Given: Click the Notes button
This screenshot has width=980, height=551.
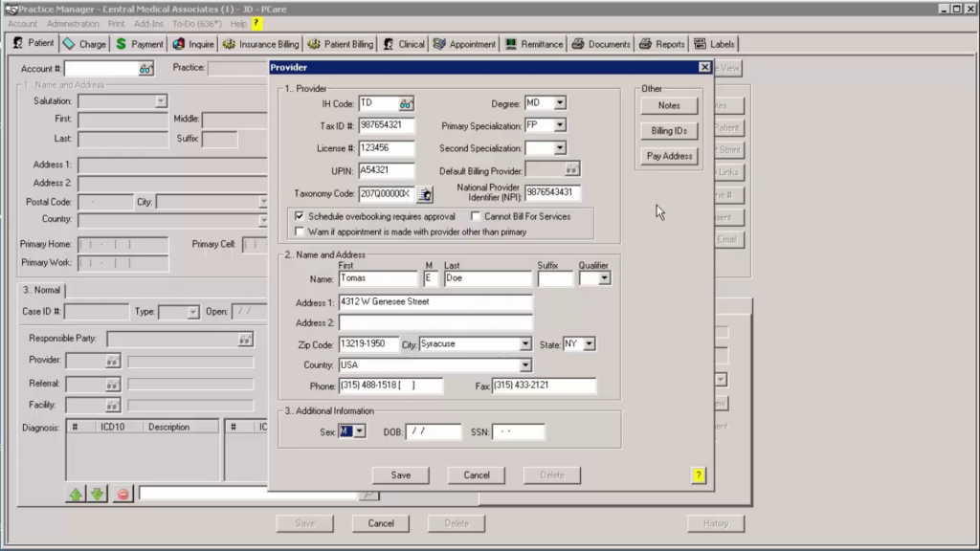Looking at the screenshot, I should click(x=669, y=105).
